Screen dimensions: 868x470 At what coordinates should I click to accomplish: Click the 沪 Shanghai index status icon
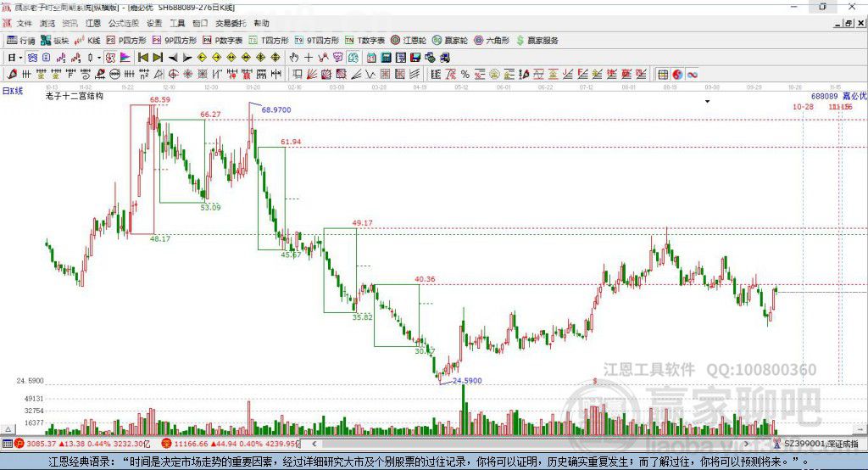pyautogui.click(x=19, y=444)
